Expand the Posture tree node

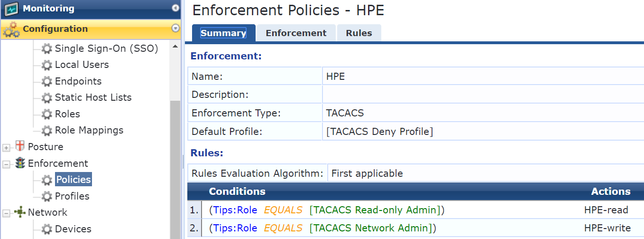(6, 147)
